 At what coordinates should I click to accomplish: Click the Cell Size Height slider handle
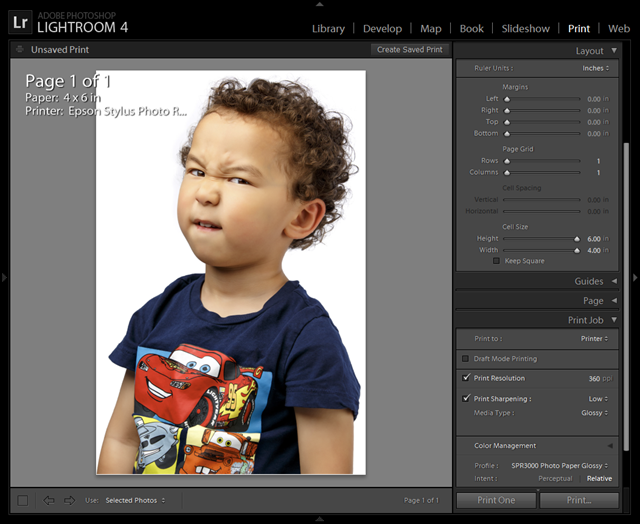pyautogui.click(x=576, y=239)
